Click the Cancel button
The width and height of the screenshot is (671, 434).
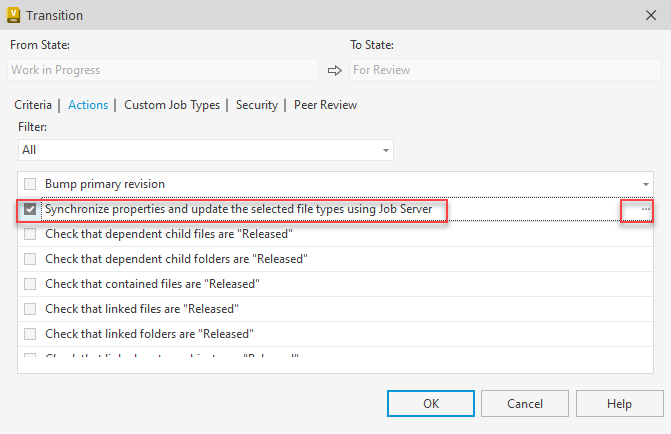coord(525,404)
